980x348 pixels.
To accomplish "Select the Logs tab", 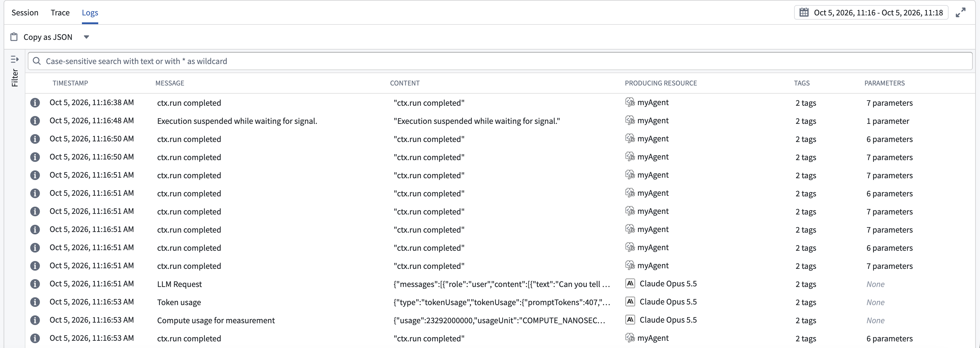I will 90,13.
